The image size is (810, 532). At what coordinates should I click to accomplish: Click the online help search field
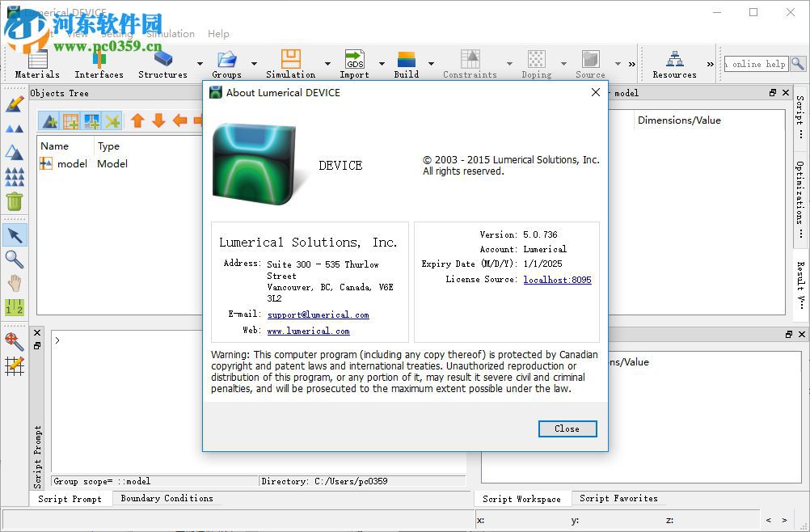coord(755,64)
